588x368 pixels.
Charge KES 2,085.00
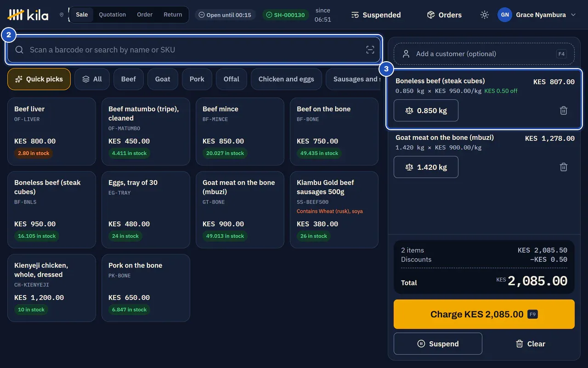coord(484,314)
